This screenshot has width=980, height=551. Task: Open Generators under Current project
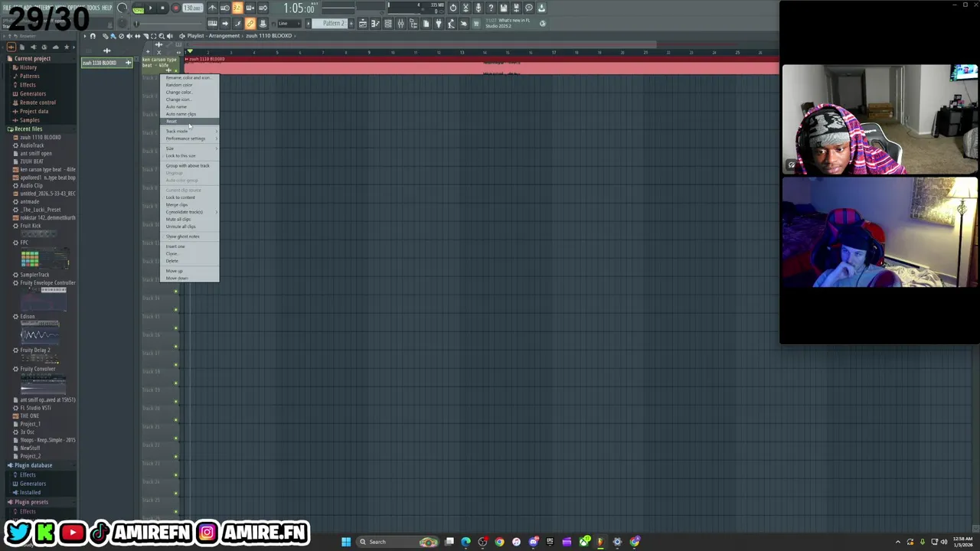point(32,93)
